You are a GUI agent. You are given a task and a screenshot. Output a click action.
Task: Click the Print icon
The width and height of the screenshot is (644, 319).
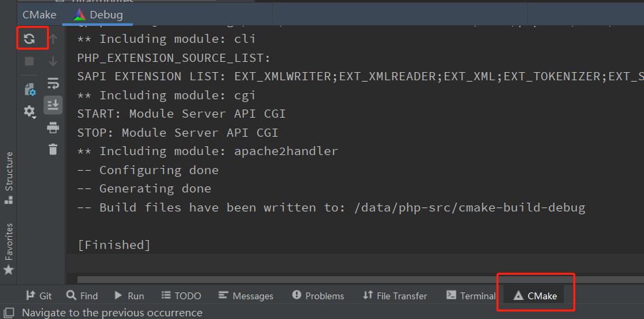[53, 128]
